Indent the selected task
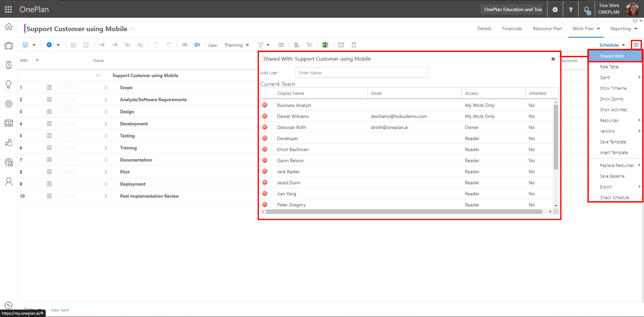Screen dimensions: 644x317 pos(114,45)
